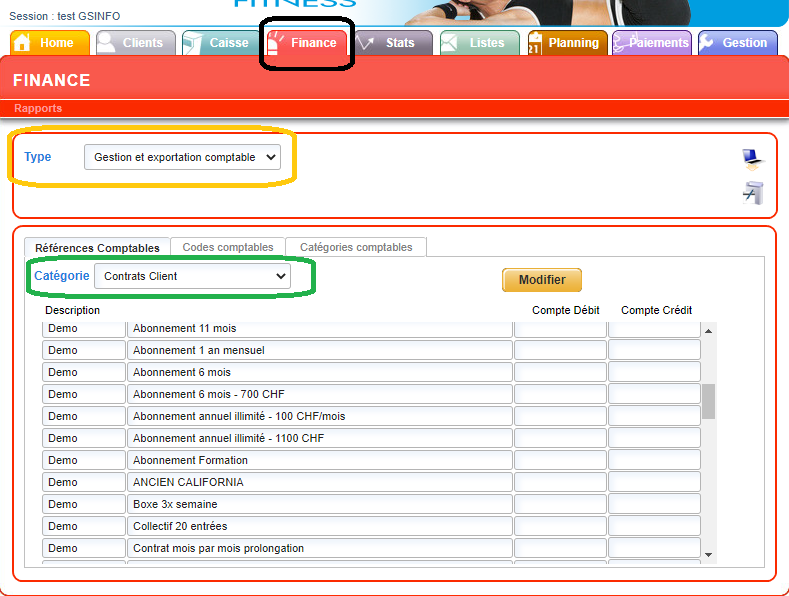This screenshot has width=789, height=596.
Task: Click Compte Crédit field for ANCIEN CALIFORNIA
Action: point(654,482)
